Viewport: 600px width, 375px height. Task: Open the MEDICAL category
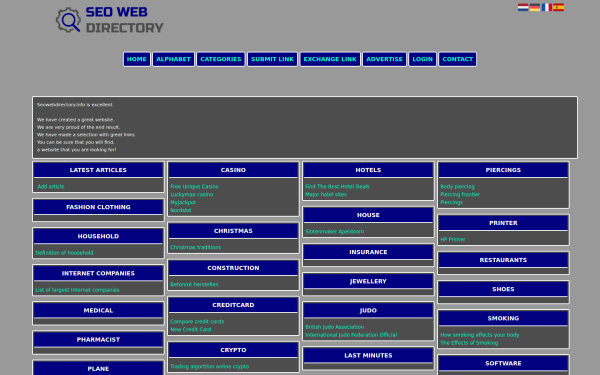[x=98, y=311]
